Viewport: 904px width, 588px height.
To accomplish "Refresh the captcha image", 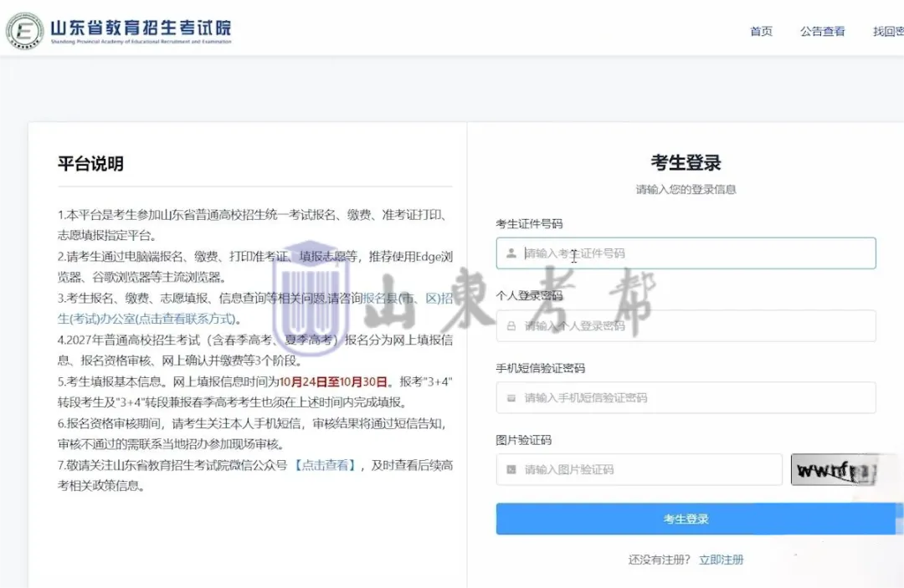I will click(x=835, y=469).
